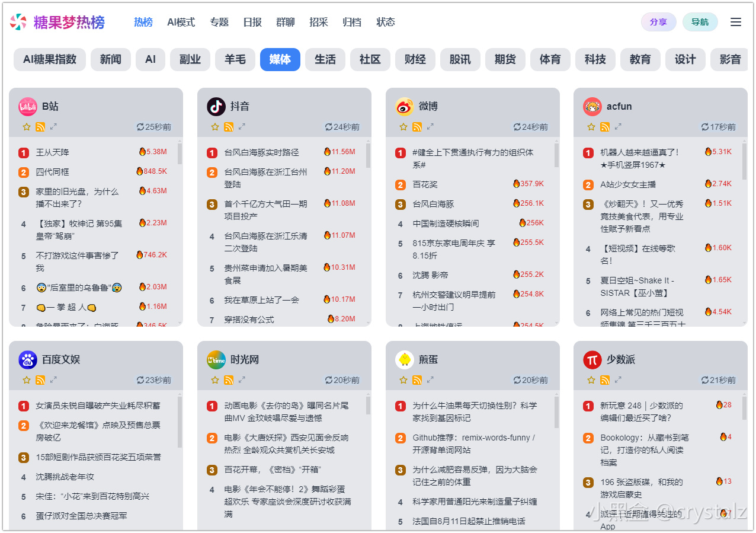Open RSS feed icon for B站 card
756x533 pixels.
coord(40,127)
